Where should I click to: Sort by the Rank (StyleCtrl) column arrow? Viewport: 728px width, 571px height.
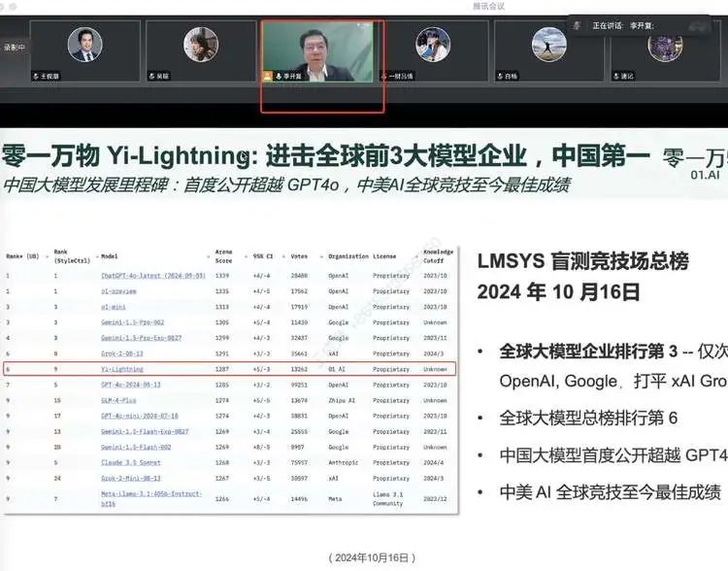point(96,256)
